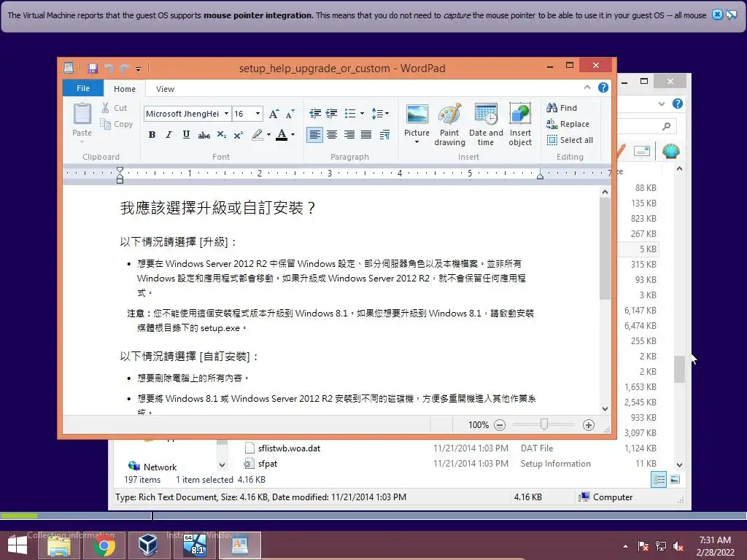Open font color dropdown arrow
Image resolution: width=747 pixels, height=560 pixels.
click(x=293, y=135)
